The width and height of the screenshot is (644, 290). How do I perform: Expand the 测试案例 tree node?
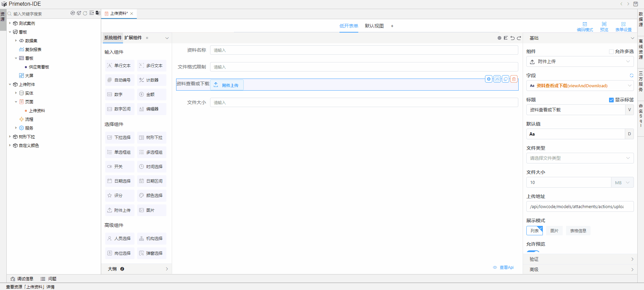(10, 23)
